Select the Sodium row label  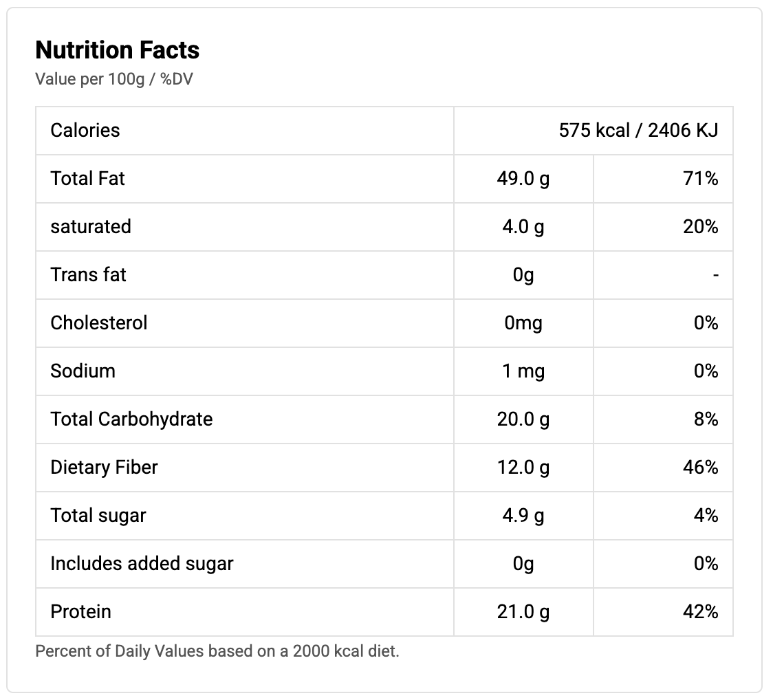[83, 371]
